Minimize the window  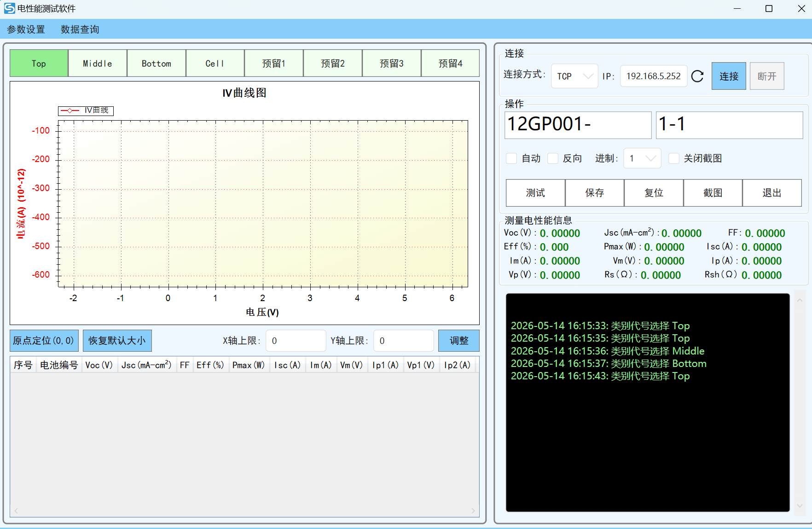[x=737, y=9]
